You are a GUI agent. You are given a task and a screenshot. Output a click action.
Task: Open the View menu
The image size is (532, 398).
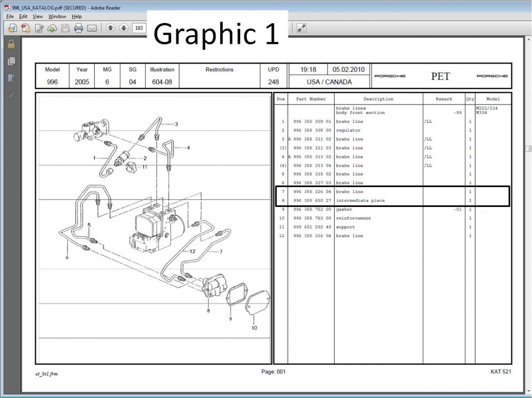coord(38,16)
